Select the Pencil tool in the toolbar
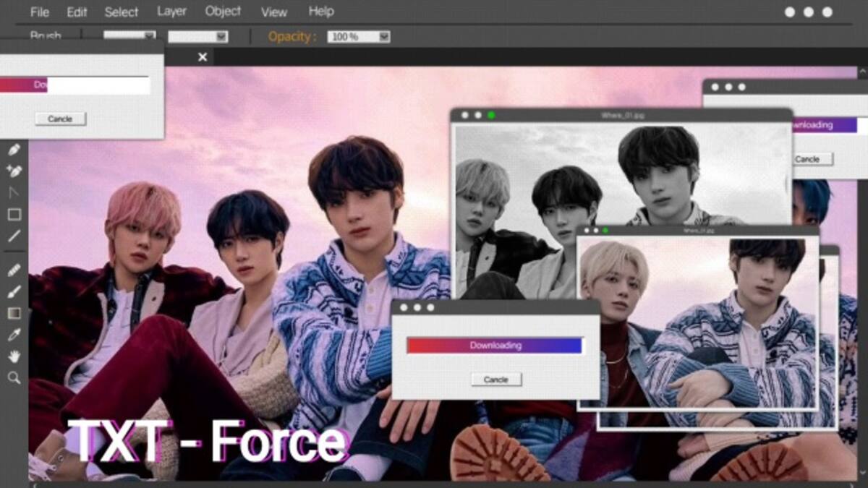868x488 pixels. click(x=14, y=150)
